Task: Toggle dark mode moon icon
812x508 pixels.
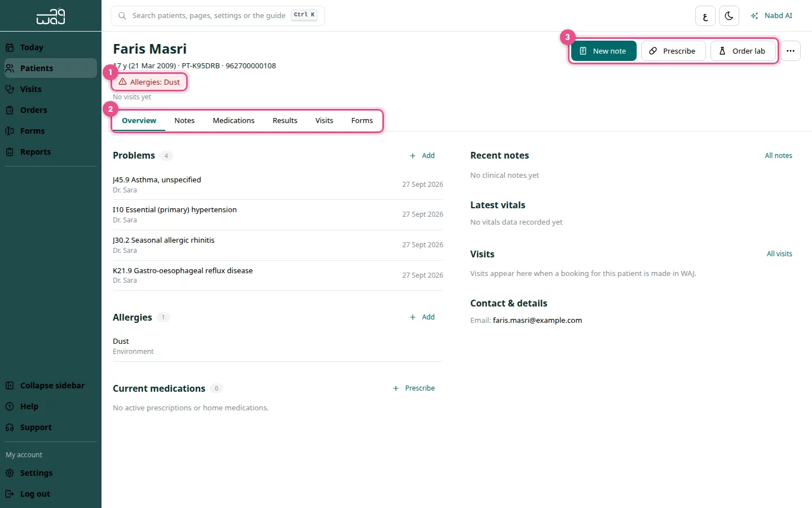Action: coord(729,16)
